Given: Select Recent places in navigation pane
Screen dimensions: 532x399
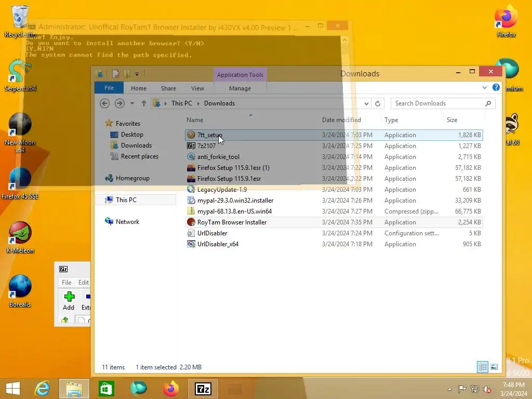Looking at the screenshot, I should click(x=135, y=156).
